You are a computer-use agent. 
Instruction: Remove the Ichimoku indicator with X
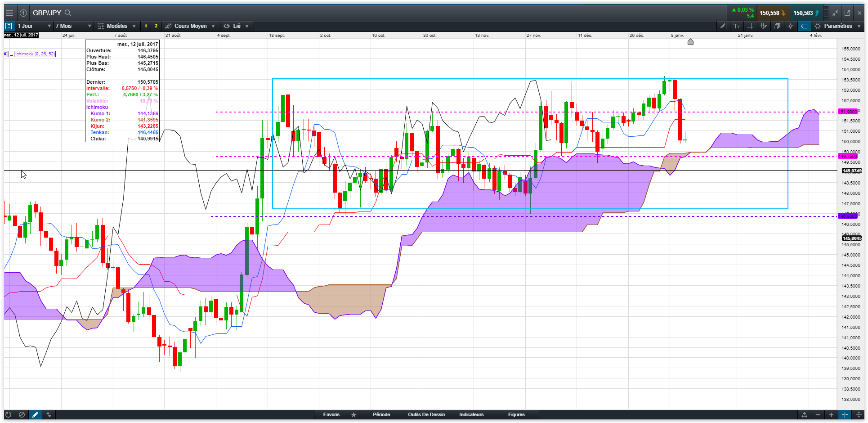pyautogui.click(x=5, y=54)
